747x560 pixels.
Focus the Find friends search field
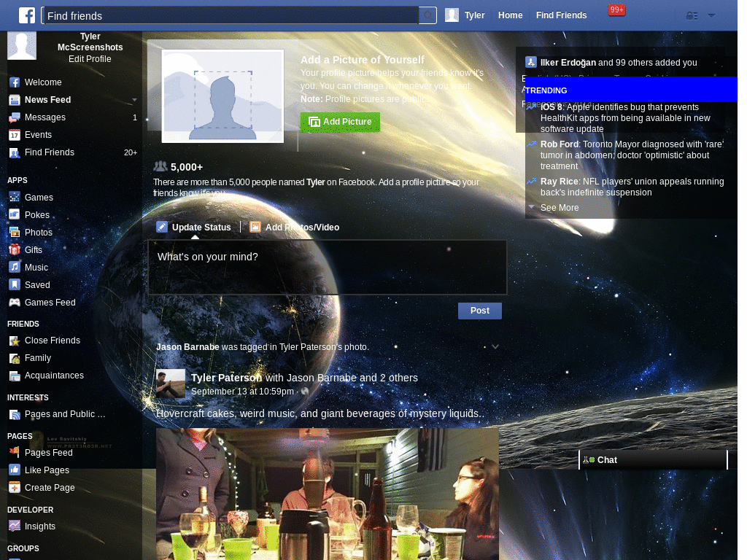(231, 16)
